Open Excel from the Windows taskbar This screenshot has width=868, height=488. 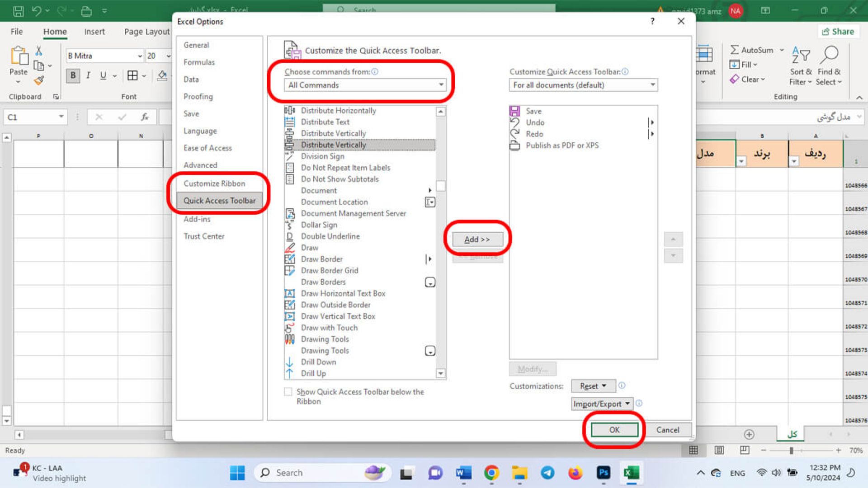[631, 473]
